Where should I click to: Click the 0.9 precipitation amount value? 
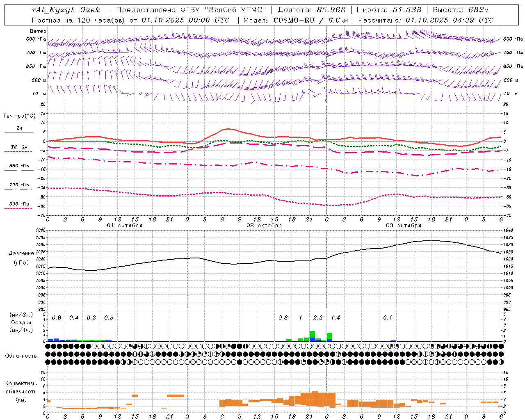[57, 318]
